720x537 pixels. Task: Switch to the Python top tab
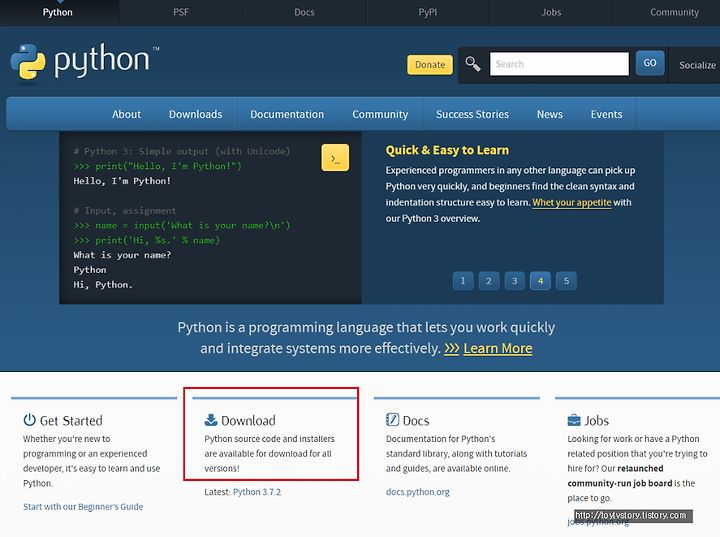pyautogui.click(x=58, y=12)
